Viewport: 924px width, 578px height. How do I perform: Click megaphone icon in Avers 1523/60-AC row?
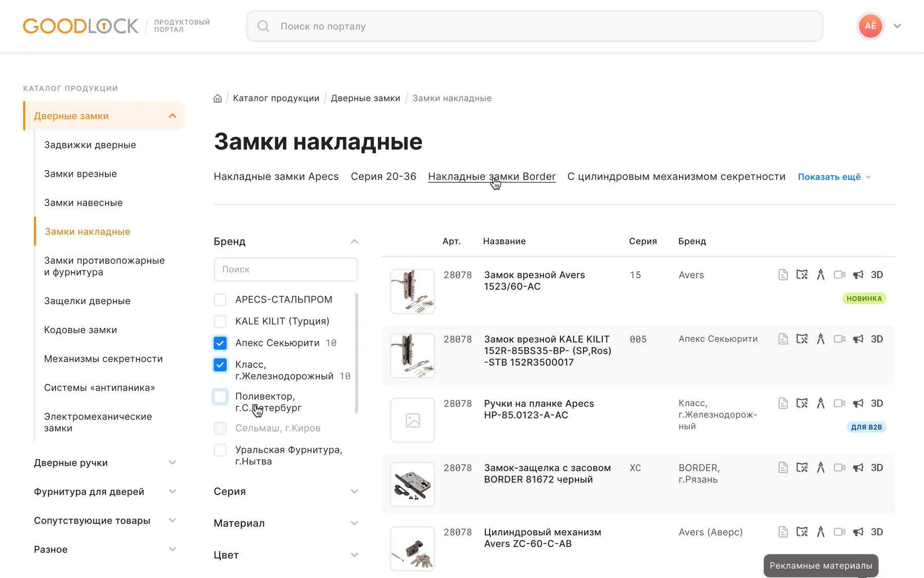pyautogui.click(x=858, y=275)
